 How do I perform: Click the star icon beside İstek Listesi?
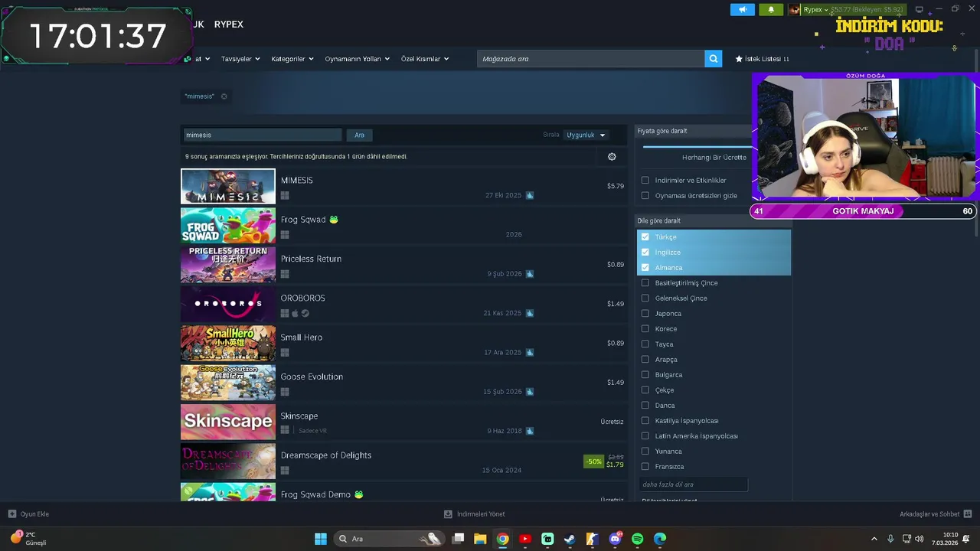tap(739, 59)
